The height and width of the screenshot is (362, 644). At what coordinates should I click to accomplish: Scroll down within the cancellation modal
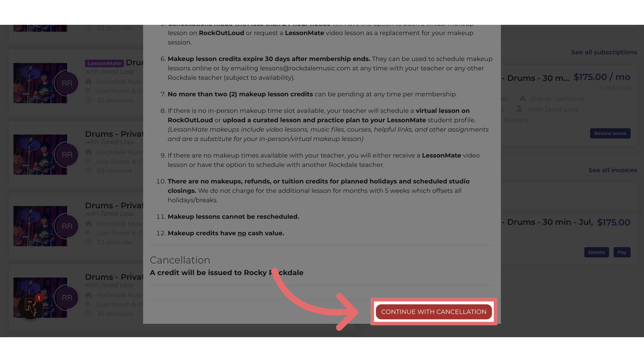tap(434, 312)
